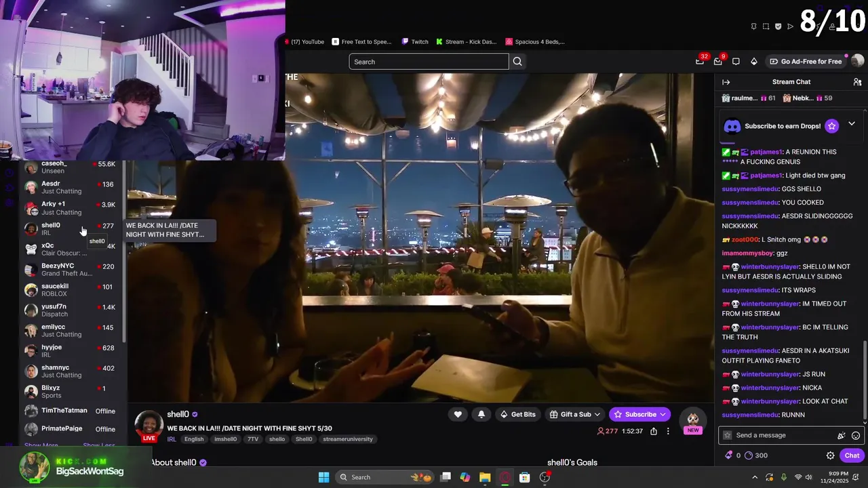868x488 pixels.
Task: Open the user profile avatar menu
Action: click(x=857, y=61)
